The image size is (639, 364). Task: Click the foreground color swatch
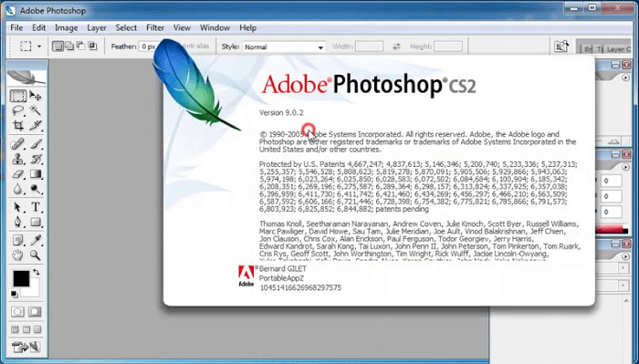coord(20,278)
